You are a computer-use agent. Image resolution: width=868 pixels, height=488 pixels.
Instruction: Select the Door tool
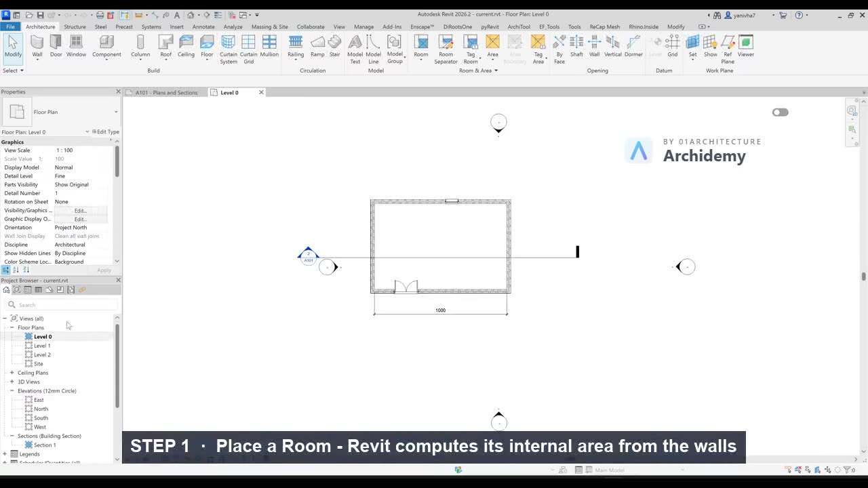click(56, 46)
